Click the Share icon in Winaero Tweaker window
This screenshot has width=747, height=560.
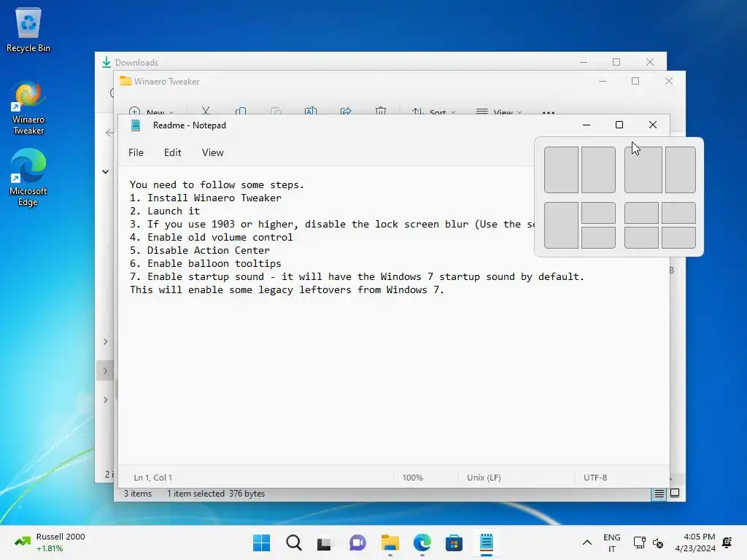[x=346, y=111]
